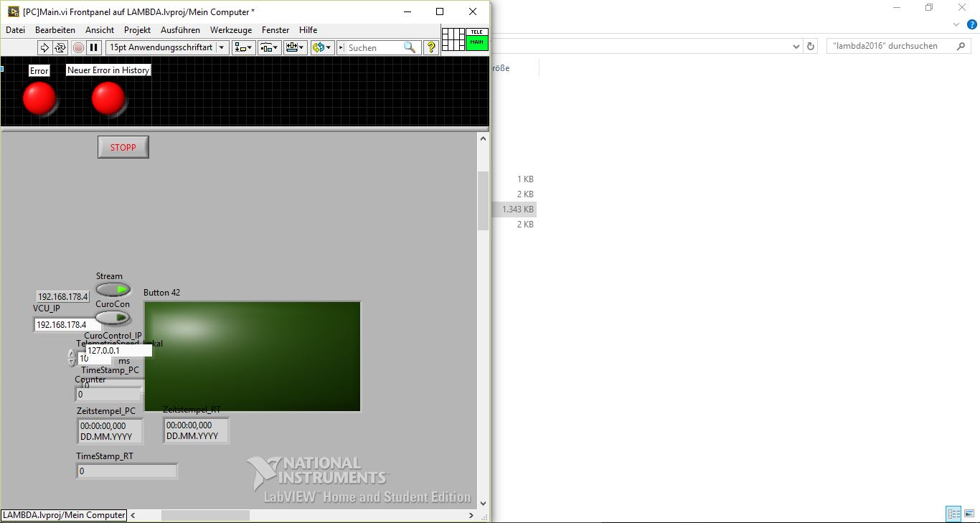Minimize the LabVIEW front panel window

tap(407, 11)
